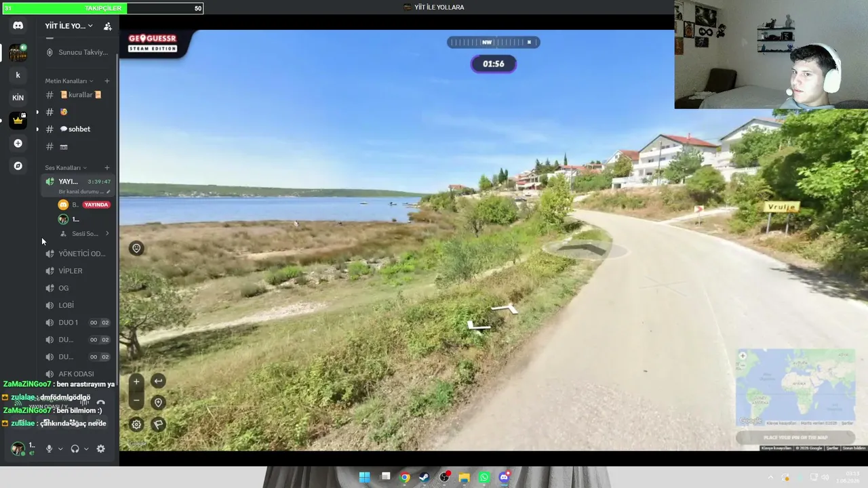Screen dimensions: 868x488
Task: Open File Explorer from the taskbar
Action: (x=464, y=477)
